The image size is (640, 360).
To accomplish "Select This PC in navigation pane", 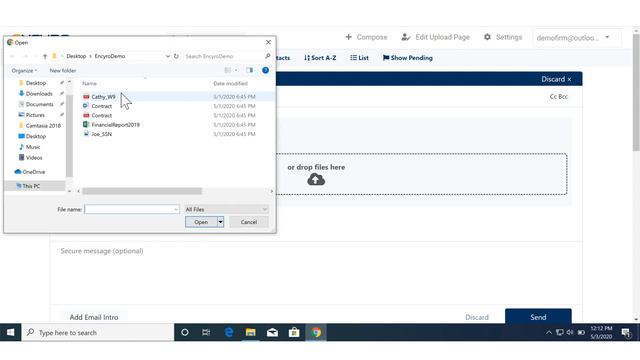I will [31, 186].
